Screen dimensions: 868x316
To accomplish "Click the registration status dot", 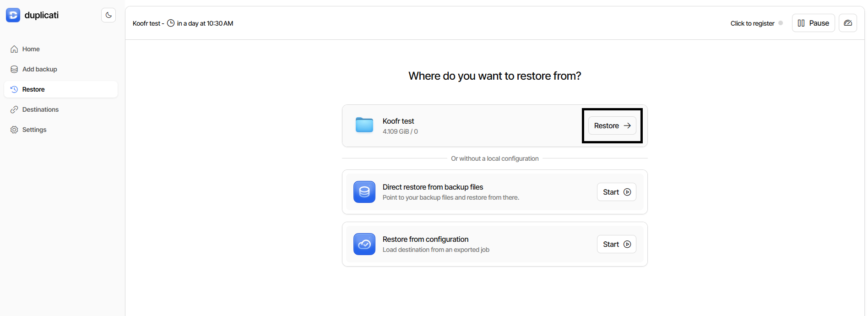I will click(781, 23).
